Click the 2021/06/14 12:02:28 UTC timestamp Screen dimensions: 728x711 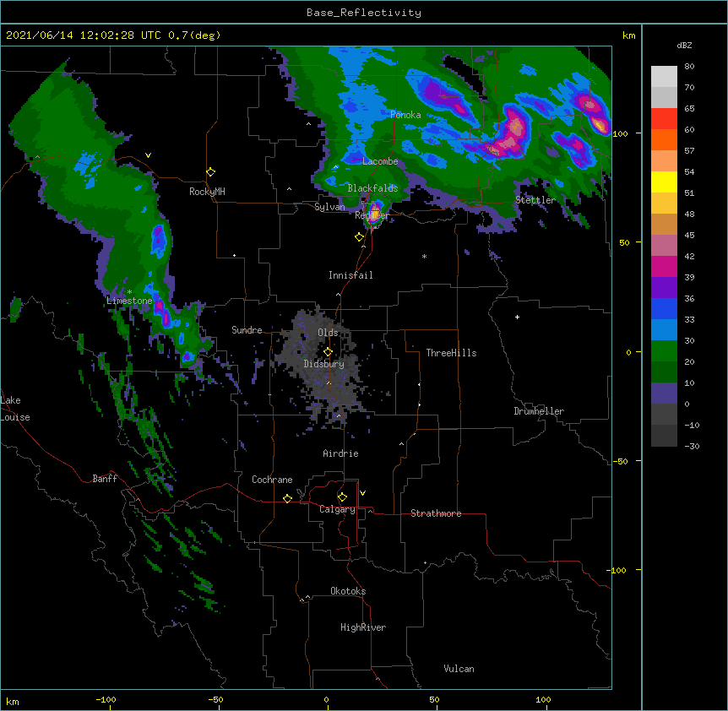pyautogui.click(x=84, y=35)
